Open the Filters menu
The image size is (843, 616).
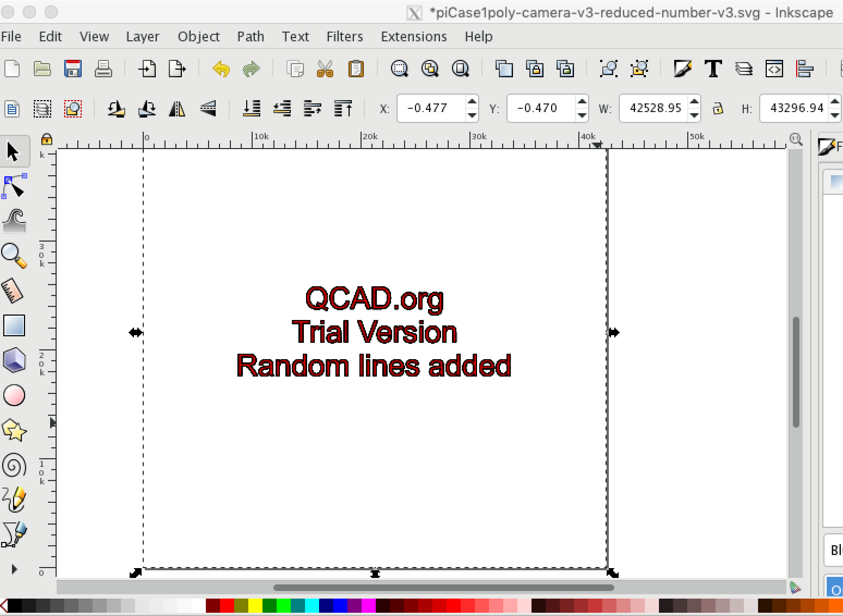[x=344, y=36]
